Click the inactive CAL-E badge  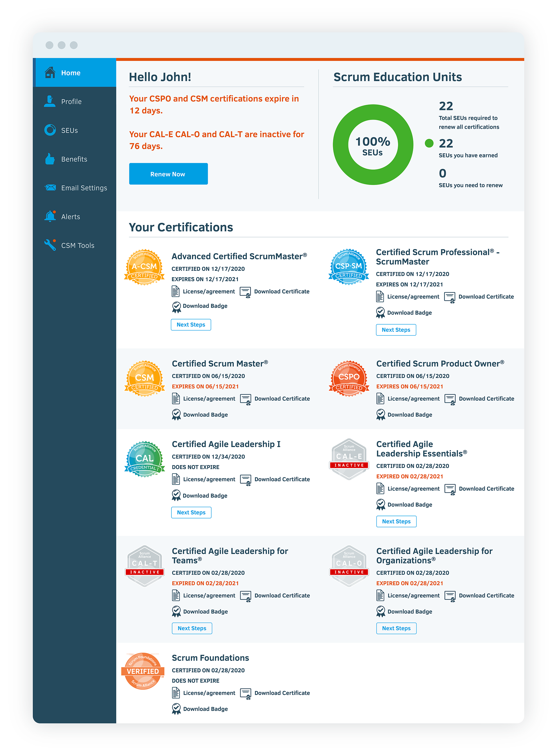click(x=349, y=459)
